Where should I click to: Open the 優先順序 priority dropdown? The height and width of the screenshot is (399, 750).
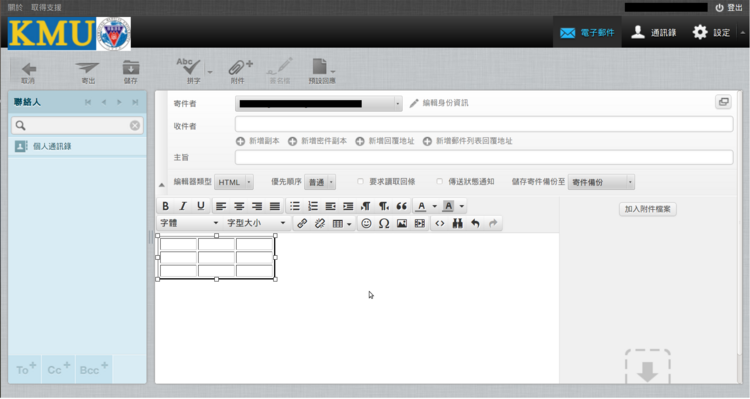(x=320, y=182)
